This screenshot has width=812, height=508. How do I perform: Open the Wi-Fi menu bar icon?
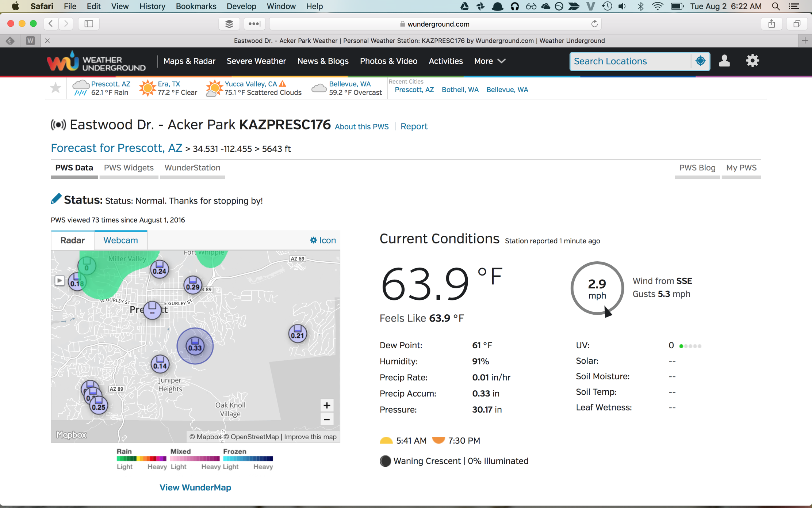[657, 6]
